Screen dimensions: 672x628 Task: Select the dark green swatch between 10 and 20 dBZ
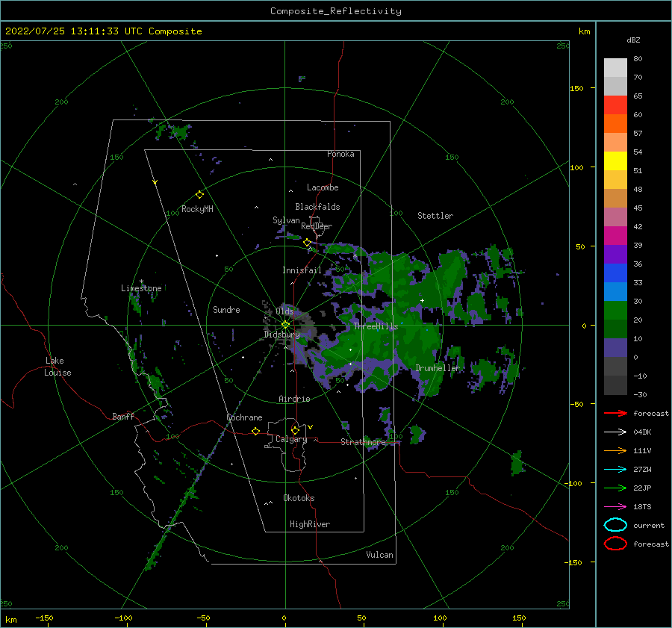point(615,329)
